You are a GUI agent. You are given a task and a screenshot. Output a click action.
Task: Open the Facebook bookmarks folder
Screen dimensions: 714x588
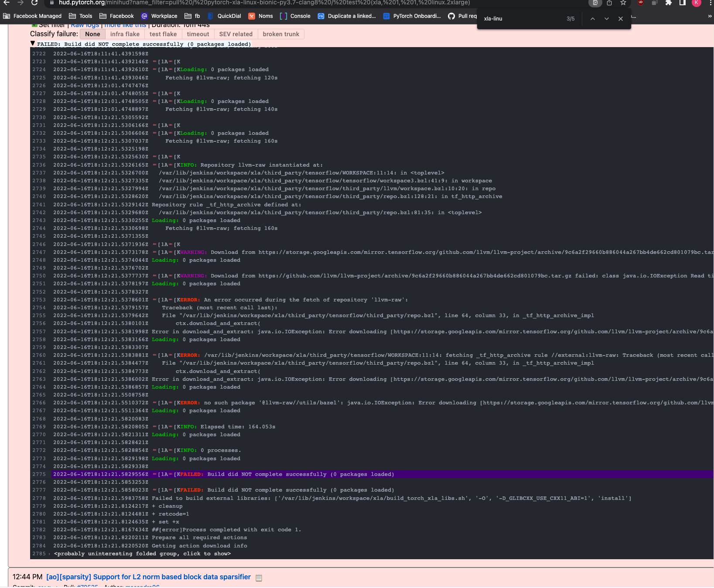[x=117, y=16]
